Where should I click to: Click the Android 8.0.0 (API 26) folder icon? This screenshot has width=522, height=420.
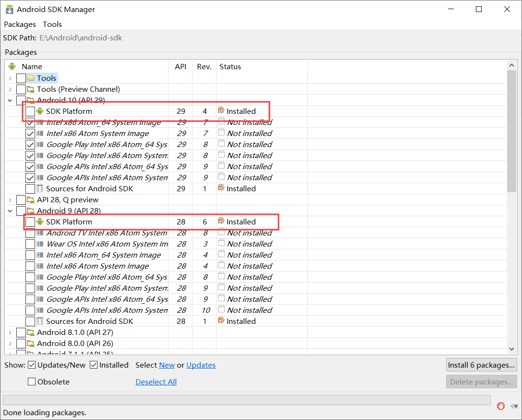[x=31, y=344]
